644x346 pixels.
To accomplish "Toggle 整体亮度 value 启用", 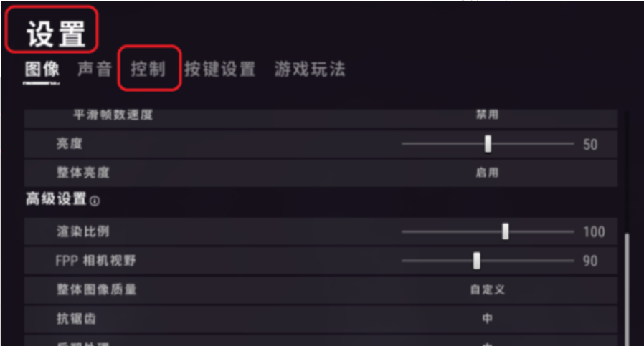I will coord(487,173).
